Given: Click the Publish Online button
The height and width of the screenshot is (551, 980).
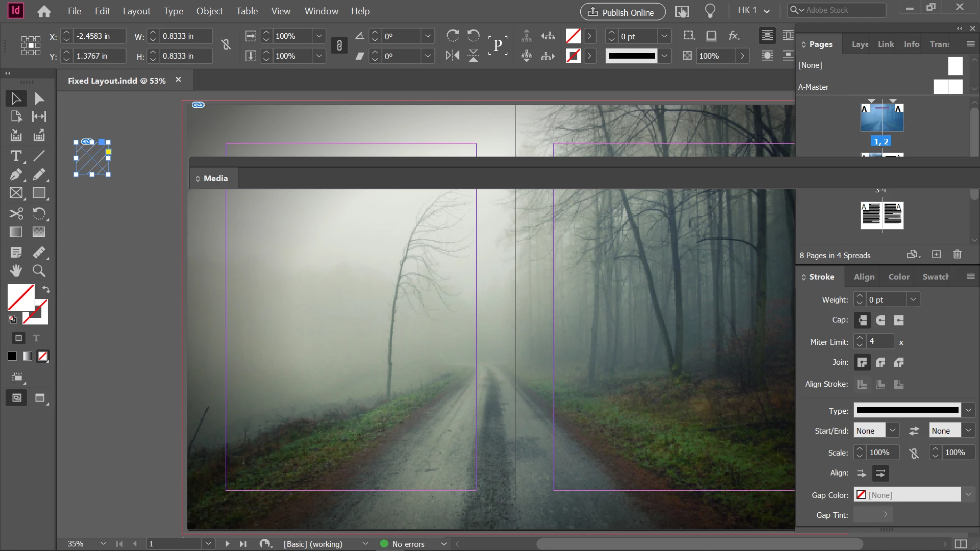Looking at the screenshot, I should (622, 12).
